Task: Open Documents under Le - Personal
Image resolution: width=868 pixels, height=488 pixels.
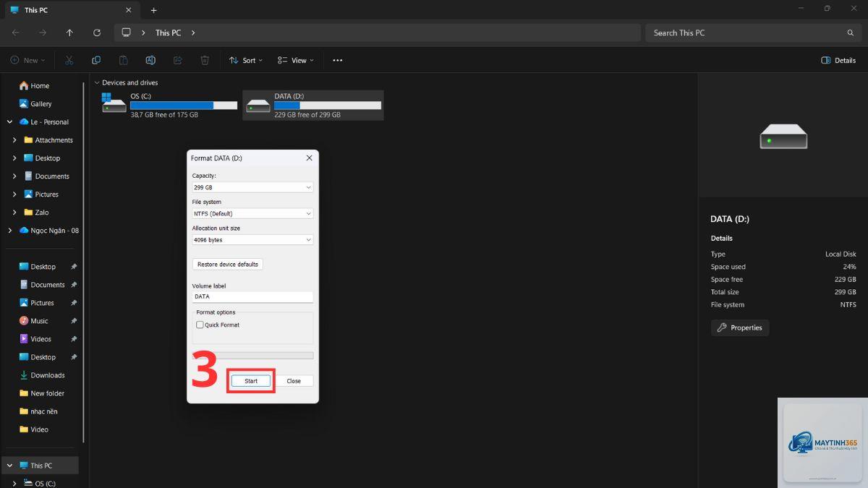Action: (46, 176)
